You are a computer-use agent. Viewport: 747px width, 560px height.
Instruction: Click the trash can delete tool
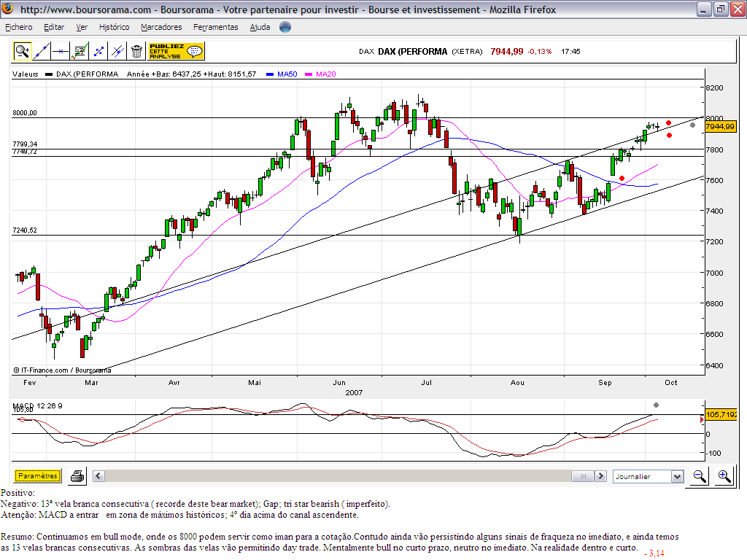click(x=136, y=51)
